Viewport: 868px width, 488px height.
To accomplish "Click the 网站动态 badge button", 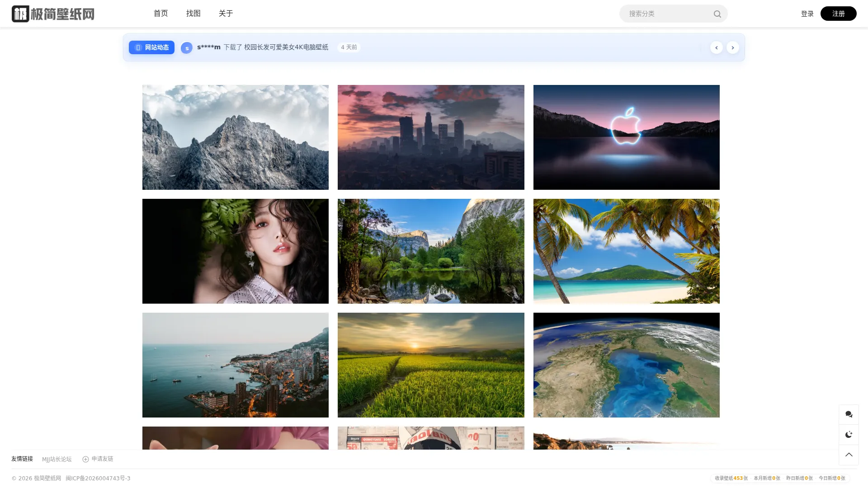I will pos(151,47).
